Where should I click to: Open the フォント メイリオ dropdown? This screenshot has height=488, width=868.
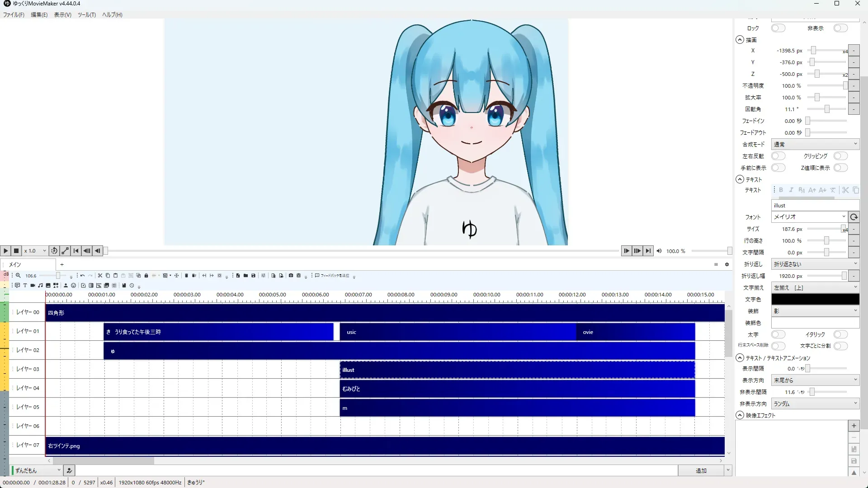tap(808, 217)
